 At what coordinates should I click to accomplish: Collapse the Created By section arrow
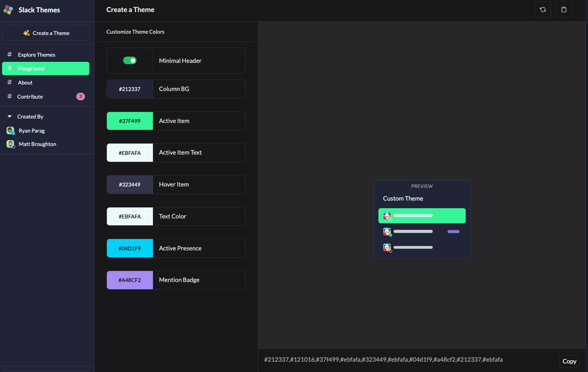(x=10, y=116)
